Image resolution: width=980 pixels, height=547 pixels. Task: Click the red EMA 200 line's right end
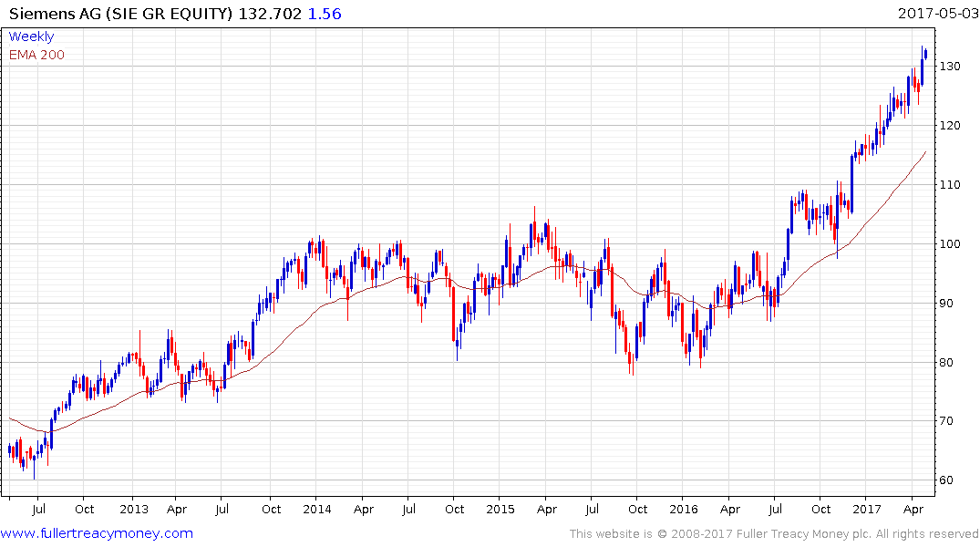pyautogui.click(x=925, y=152)
